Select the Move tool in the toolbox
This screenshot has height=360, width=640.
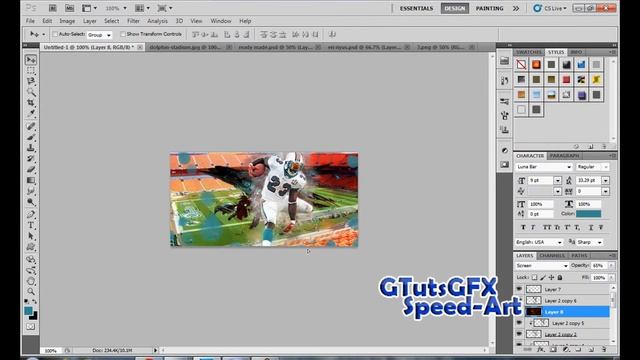(x=31, y=60)
